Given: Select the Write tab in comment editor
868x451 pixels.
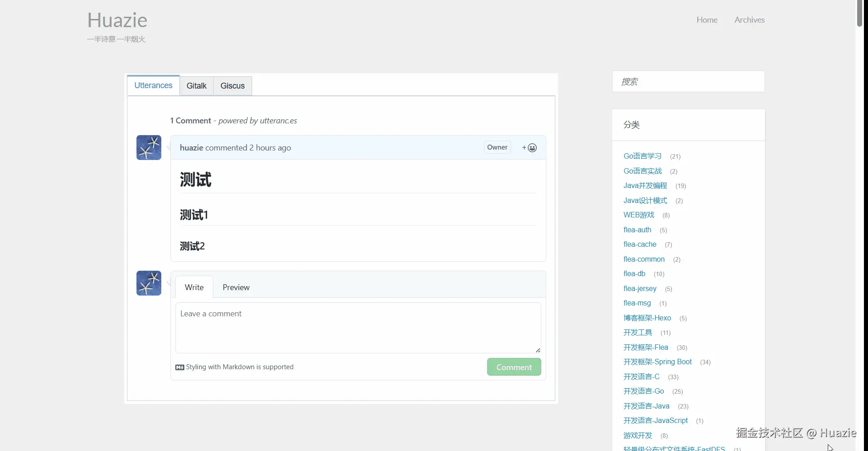Looking at the screenshot, I should [194, 287].
